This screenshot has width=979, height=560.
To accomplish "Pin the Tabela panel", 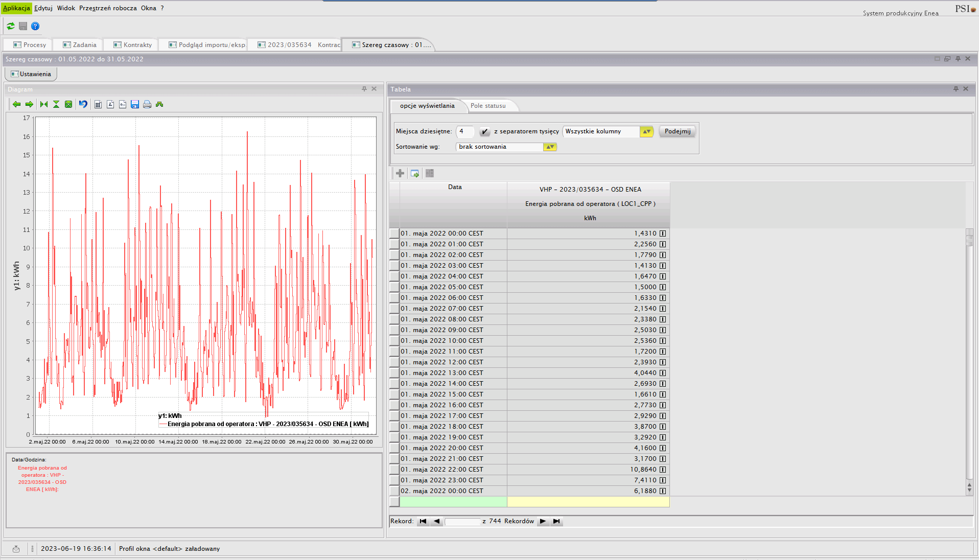I will click(956, 89).
